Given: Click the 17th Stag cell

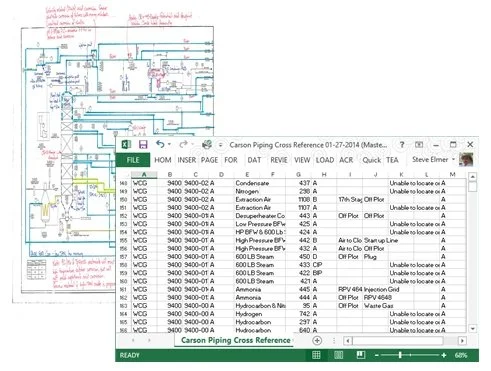Looking at the screenshot, I should (x=350, y=199).
